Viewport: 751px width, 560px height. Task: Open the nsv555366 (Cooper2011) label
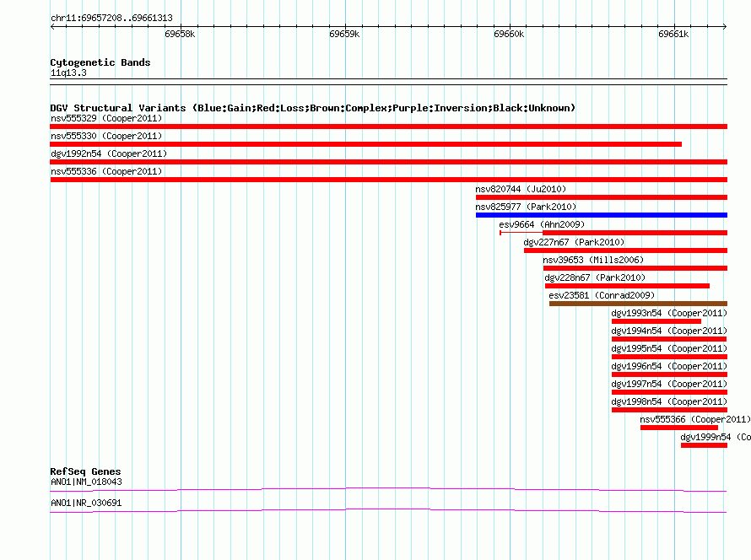pos(695,419)
